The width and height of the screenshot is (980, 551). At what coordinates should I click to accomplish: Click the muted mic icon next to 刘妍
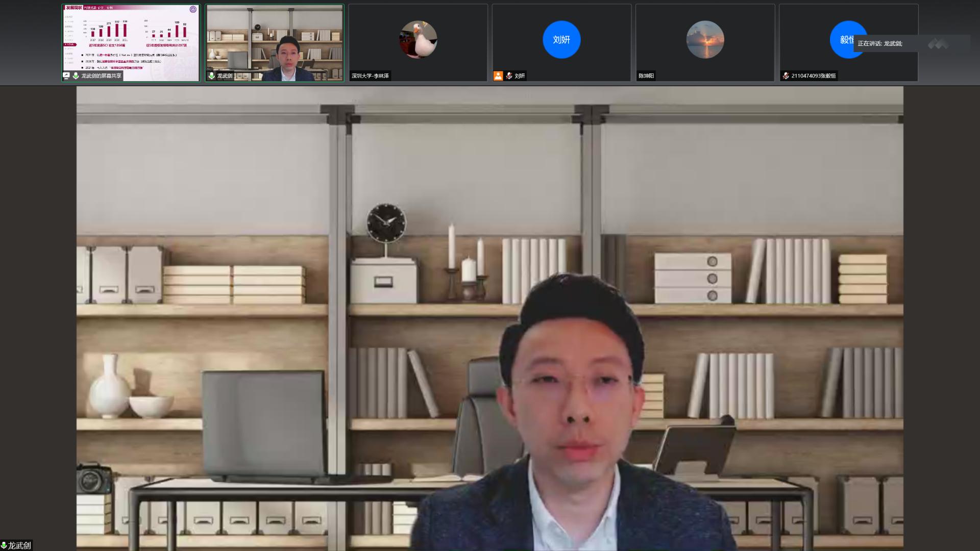[509, 76]
